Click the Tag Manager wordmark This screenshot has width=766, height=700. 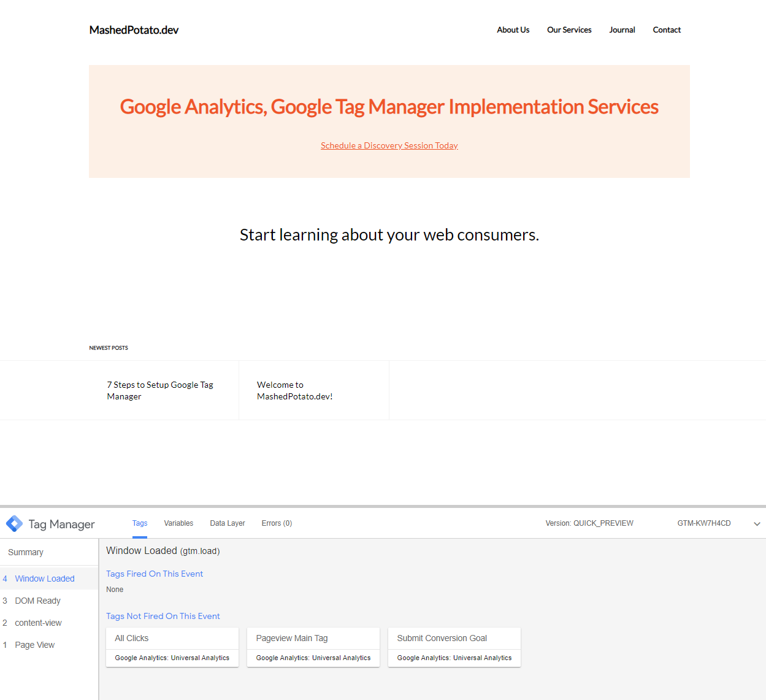[61, 524]
